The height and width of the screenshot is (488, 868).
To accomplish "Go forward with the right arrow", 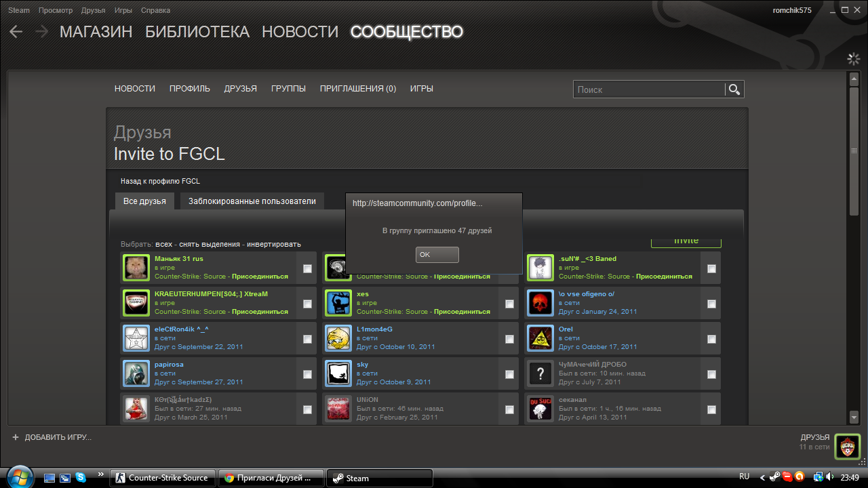I will pyautogui.click(x=41, y=32).
